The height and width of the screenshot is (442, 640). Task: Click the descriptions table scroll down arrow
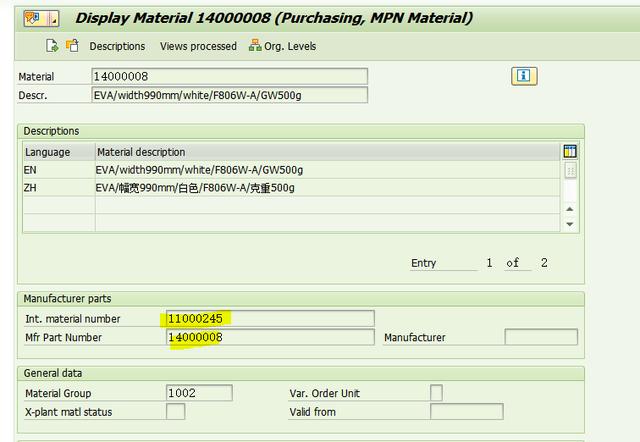pyautogui.click(x=570, y=224)
